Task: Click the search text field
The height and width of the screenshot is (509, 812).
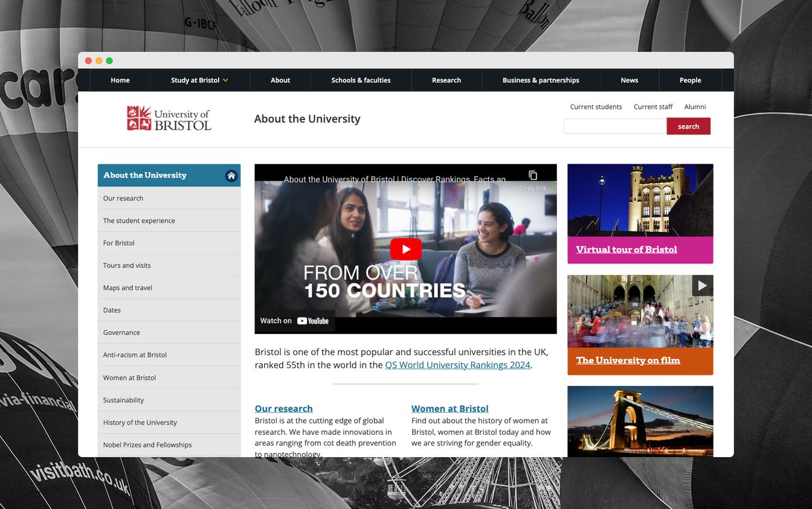Action: coord(615,126)
